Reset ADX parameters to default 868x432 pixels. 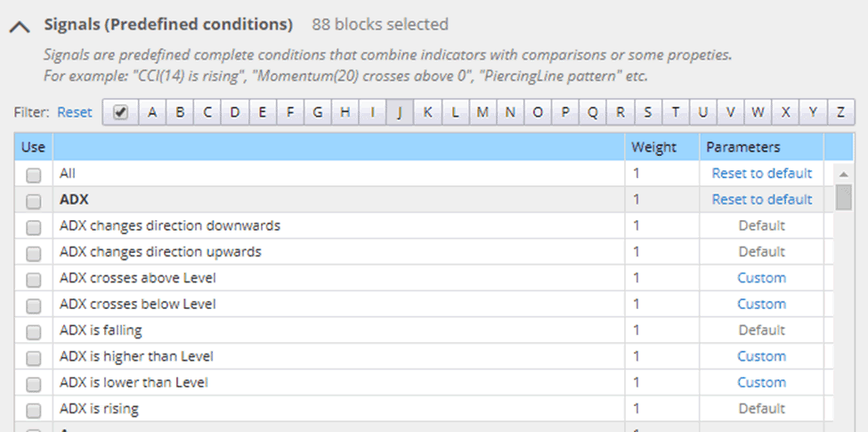762,200
